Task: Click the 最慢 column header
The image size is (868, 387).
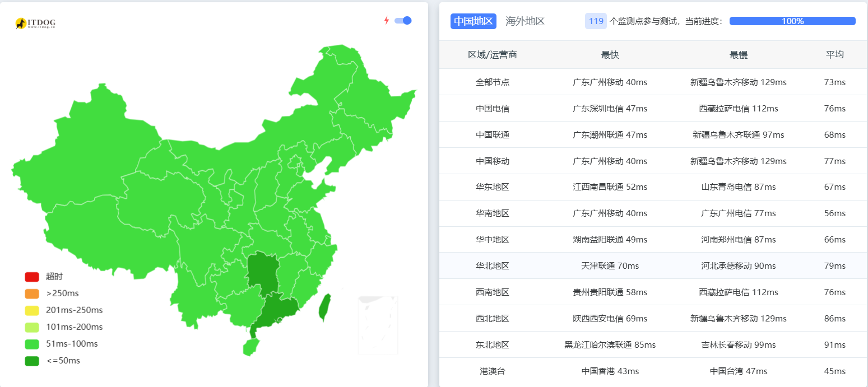Action: point(739,55)
